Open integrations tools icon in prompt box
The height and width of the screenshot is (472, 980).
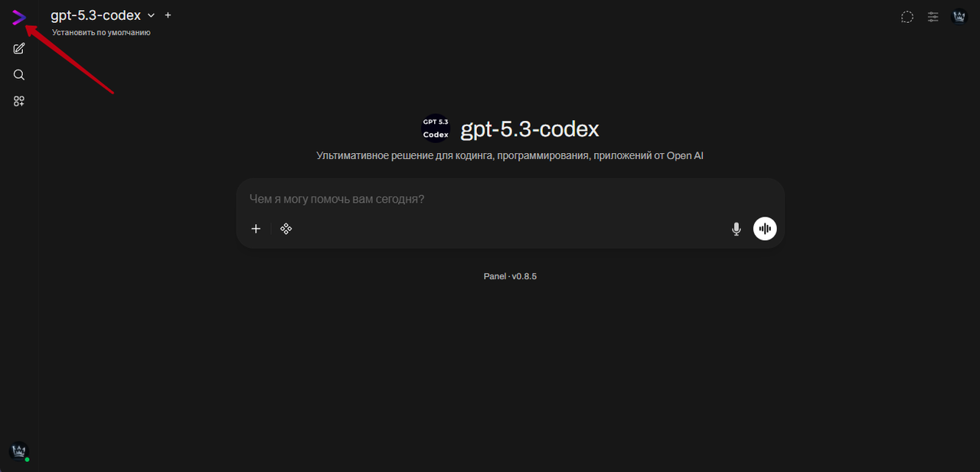click(x=286, y=229)
